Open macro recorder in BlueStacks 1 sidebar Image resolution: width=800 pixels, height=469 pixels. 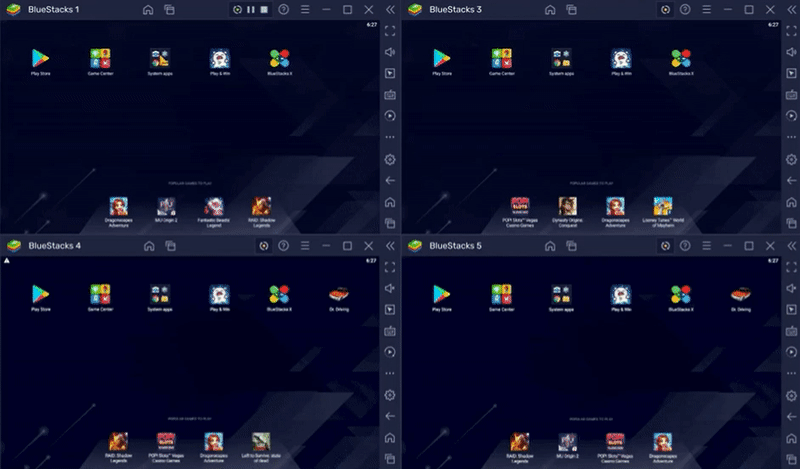(x=390, y=116)
